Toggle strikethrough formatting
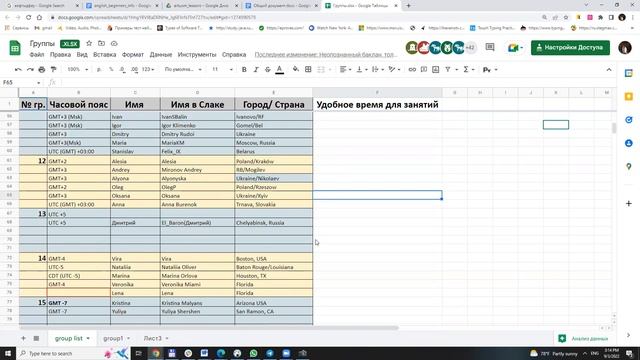 [x=268, y=70]
